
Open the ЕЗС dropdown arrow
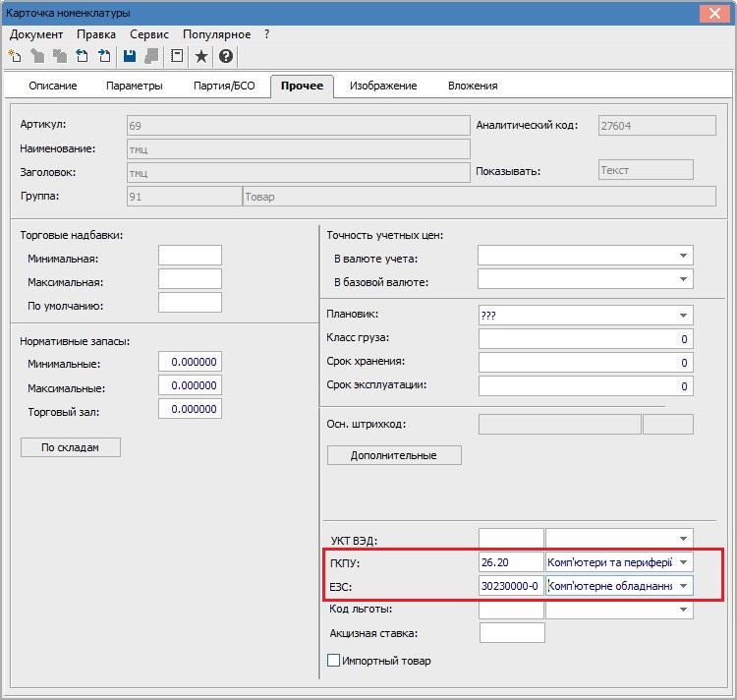tap(683, 586)
